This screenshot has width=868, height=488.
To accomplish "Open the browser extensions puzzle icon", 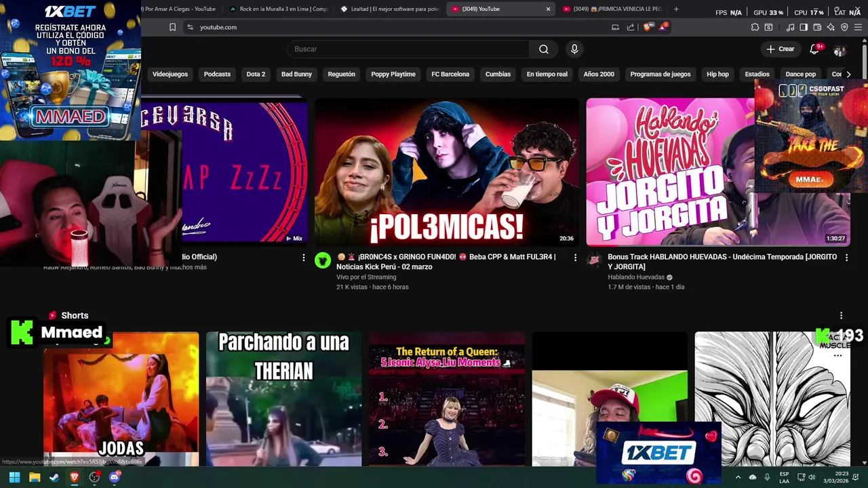I will tap(755, 27).
